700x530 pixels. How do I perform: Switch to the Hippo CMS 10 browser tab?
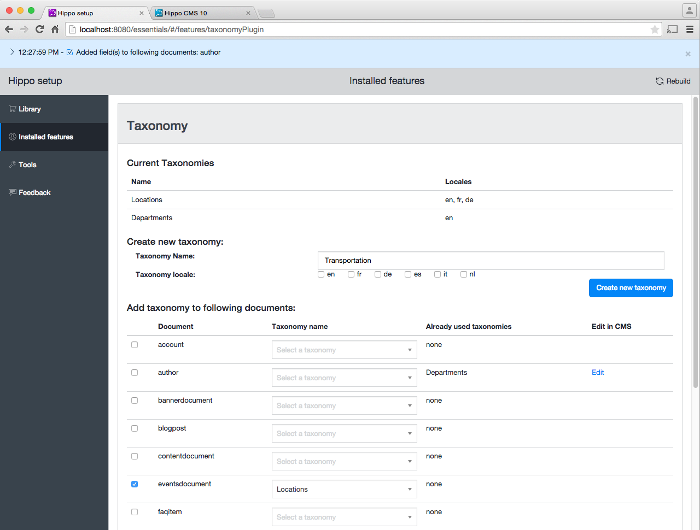tap(203, 13)
